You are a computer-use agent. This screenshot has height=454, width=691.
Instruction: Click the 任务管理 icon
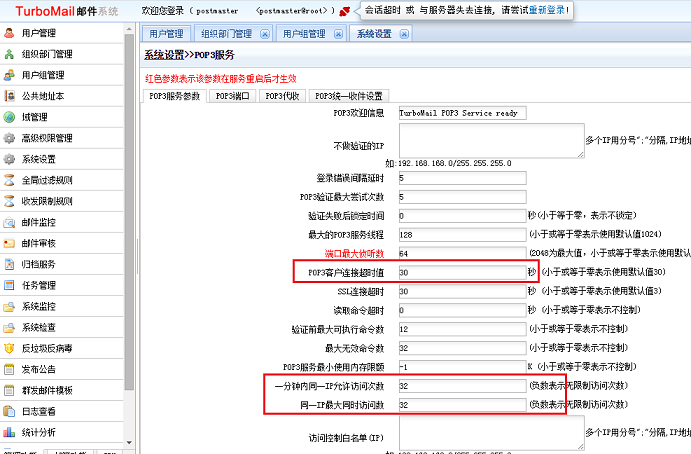[x=9, y=285]
